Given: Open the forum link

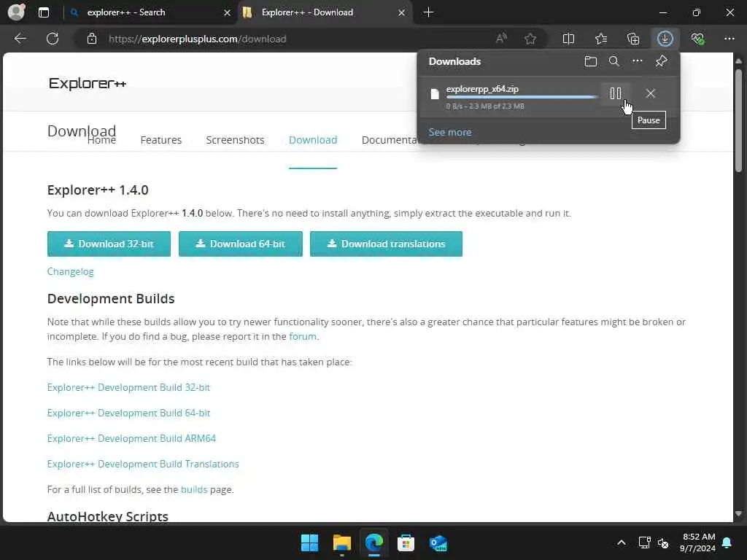Looking at the screenshot, I should (303, 336).
